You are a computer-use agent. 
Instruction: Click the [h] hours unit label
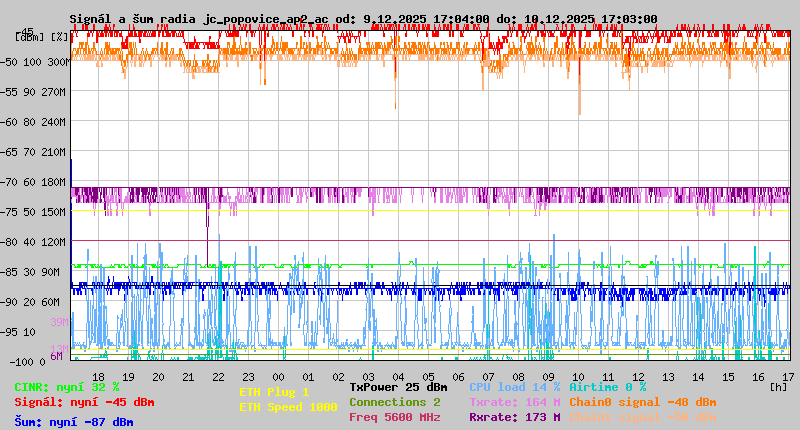click(778, 385)
